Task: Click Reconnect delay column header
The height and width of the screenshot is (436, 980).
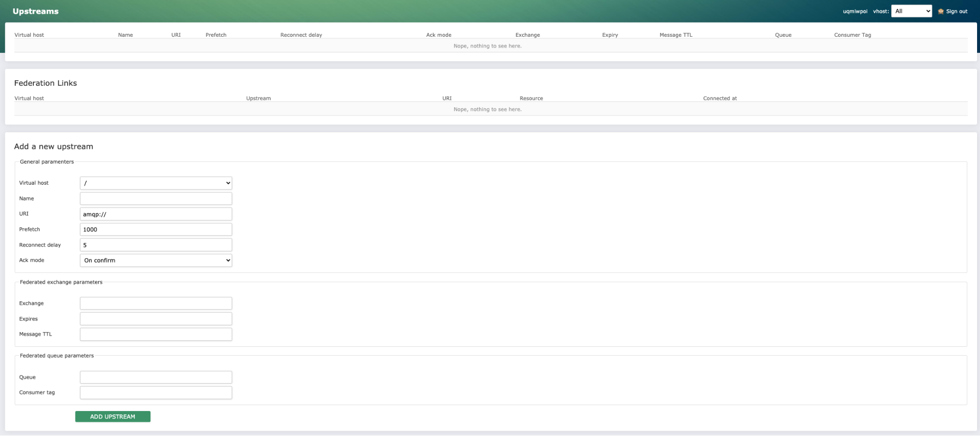Action: click(301, 35)
